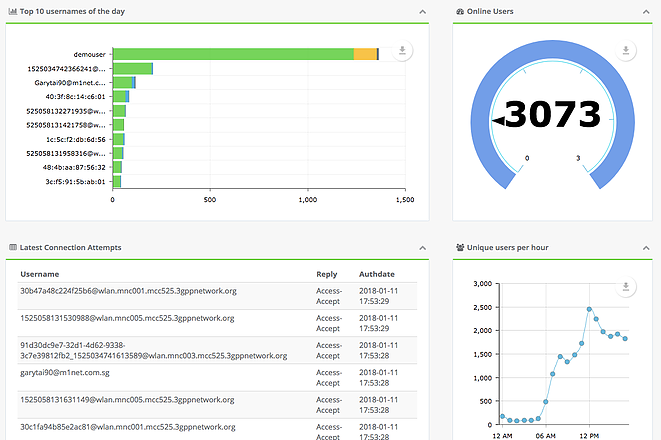Collapse the Latest Connection Attempts panel

tap(421, 247)
